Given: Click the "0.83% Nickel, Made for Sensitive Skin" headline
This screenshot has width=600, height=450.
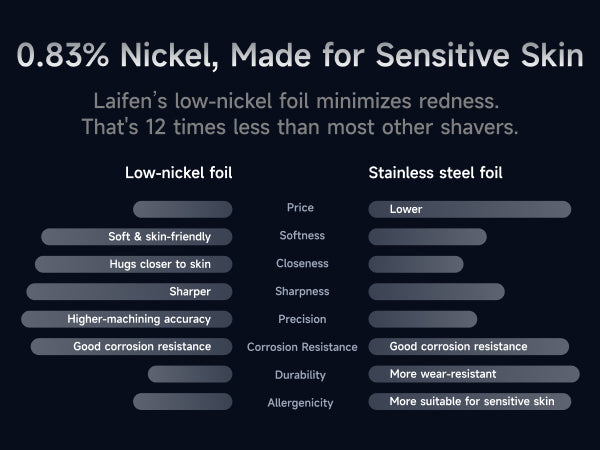Looking at the screenshot, I should [300, 55].
